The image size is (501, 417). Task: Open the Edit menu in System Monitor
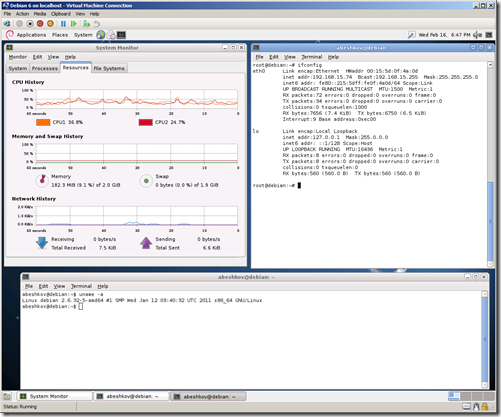(37, 57)
